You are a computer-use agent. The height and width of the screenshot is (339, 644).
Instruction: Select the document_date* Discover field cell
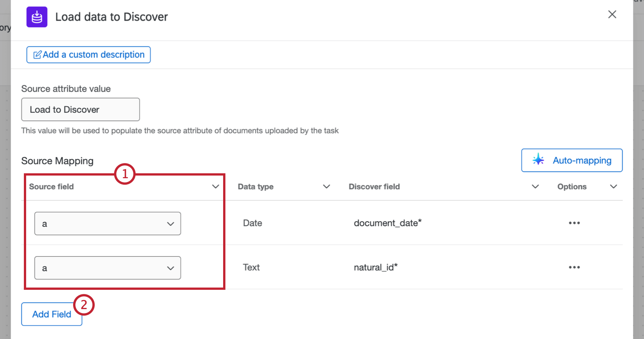point(388,223)
